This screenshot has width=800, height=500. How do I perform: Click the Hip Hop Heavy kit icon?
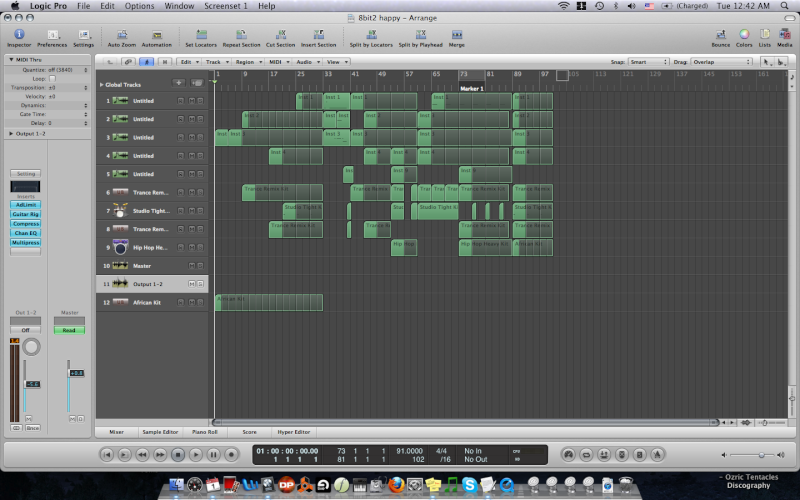120,247
